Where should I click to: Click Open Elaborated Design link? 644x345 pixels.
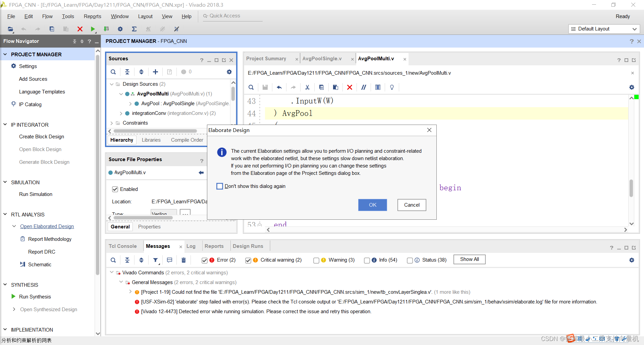(x=47, y=226)
